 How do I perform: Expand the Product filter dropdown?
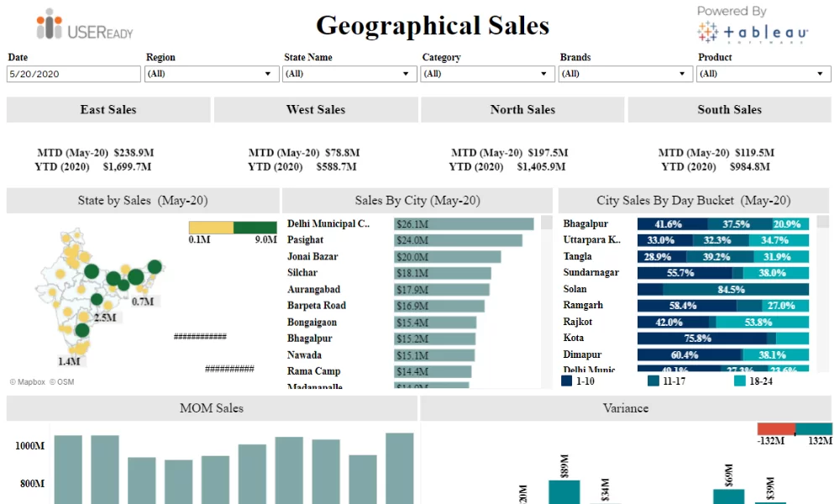click(764, 74)
